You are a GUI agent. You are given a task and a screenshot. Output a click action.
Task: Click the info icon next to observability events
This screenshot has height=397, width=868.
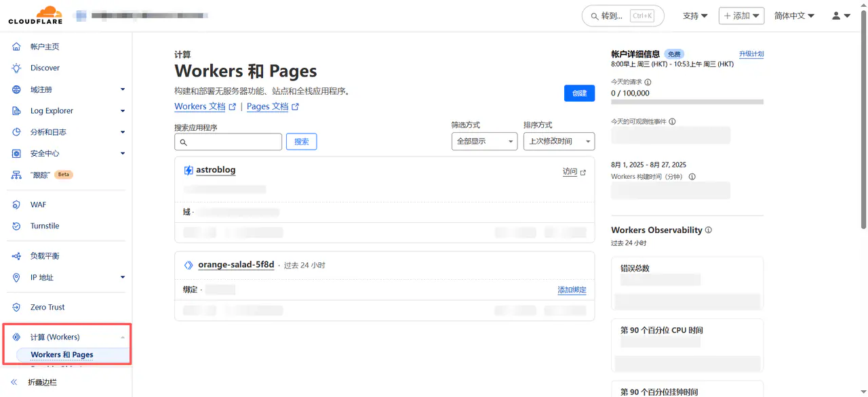[x=672, y=121]
